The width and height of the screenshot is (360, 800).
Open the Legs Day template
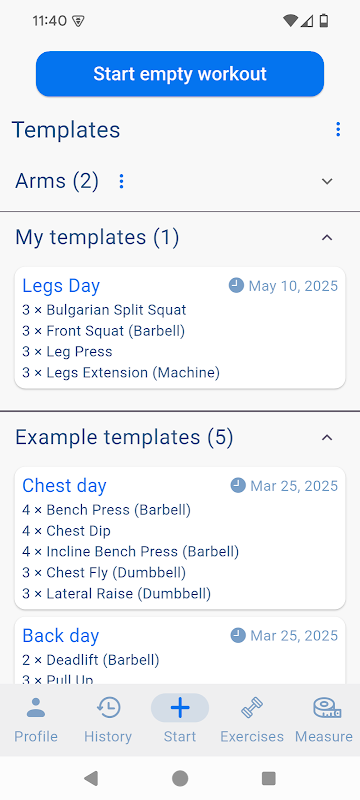(x=180, y=328)
